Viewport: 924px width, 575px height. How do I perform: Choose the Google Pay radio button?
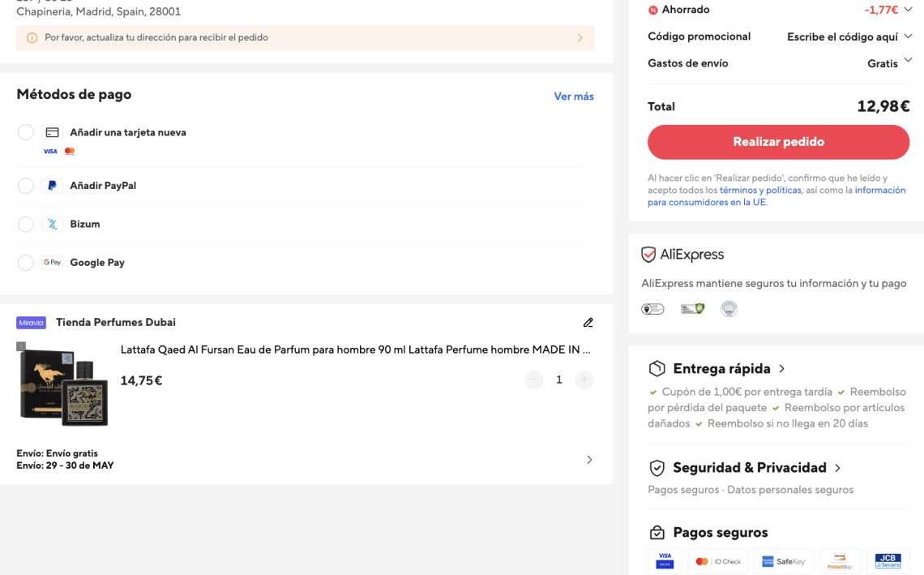point(25,263)
